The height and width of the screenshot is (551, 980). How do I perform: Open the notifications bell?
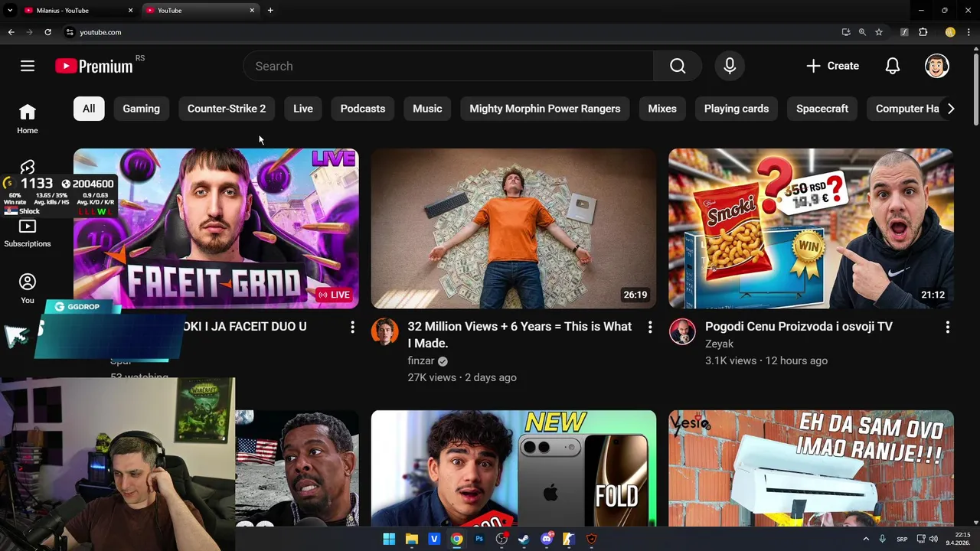[893, 66]
